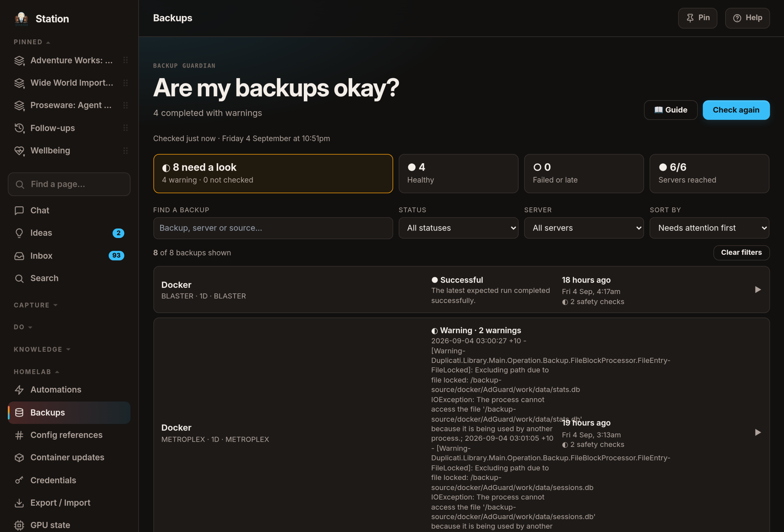Click the Clear filters button
Image resolution: width=784 pixels, height=532 pixels.
(741, 253)
